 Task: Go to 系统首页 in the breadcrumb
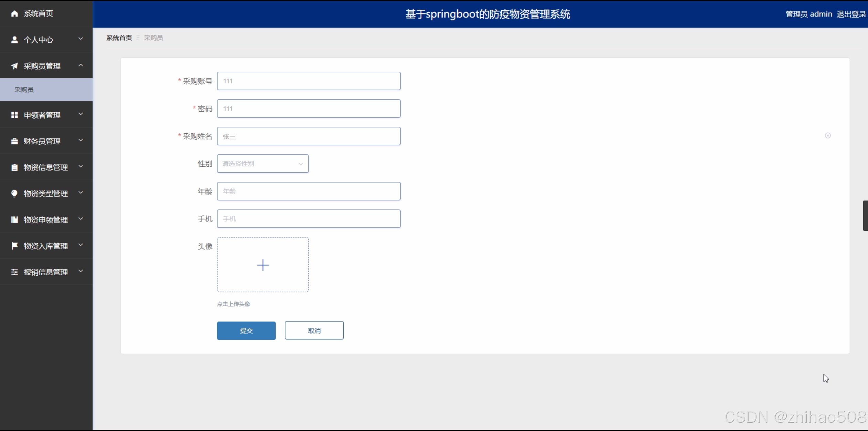119,38
